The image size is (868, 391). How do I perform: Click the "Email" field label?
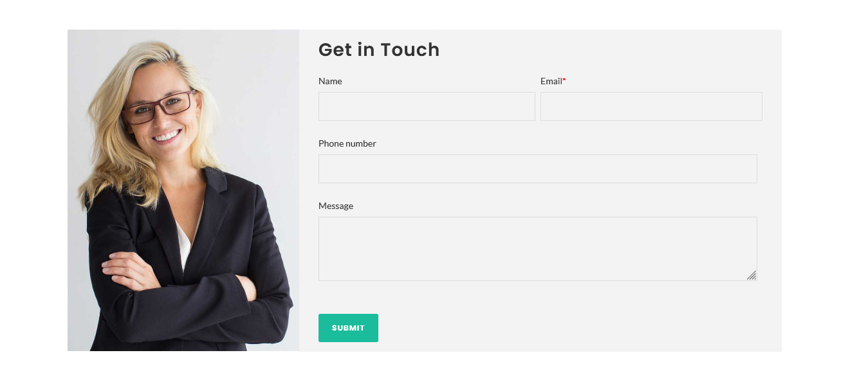coord(551,81)
